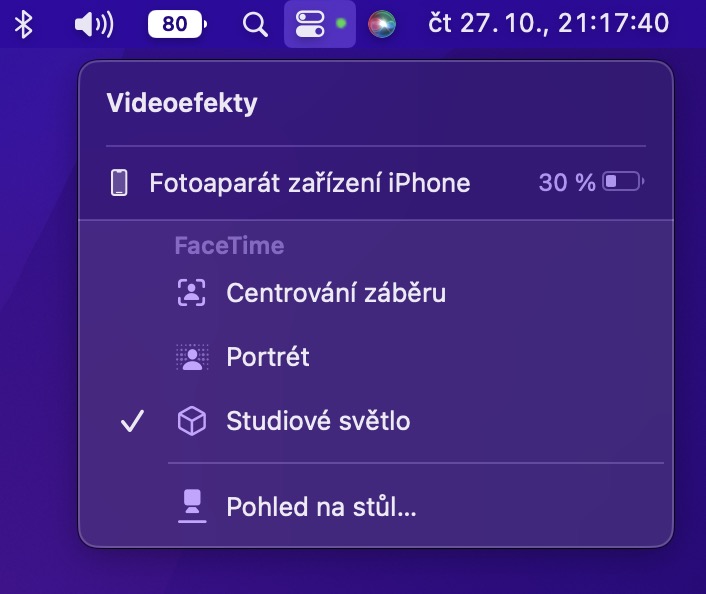The height and width of the screenshot is (594, 706).
Task: Click the Center Stage person-frame icon
Action: [191, 293]
